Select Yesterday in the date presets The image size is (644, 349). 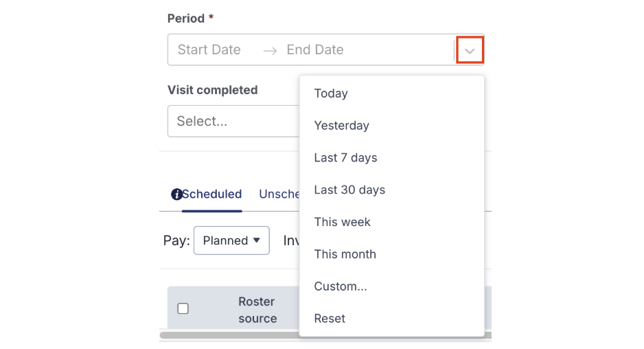(341, 126)
